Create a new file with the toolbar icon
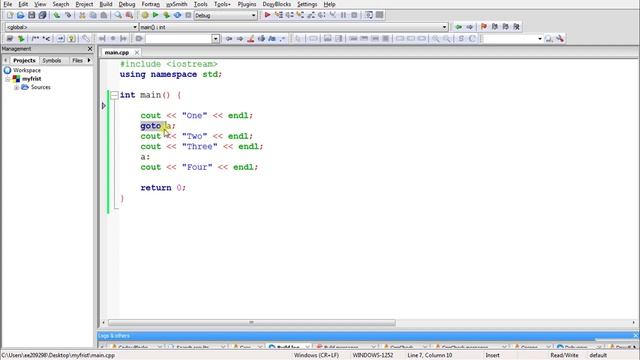Screen dimensions: 640x360 10,15
